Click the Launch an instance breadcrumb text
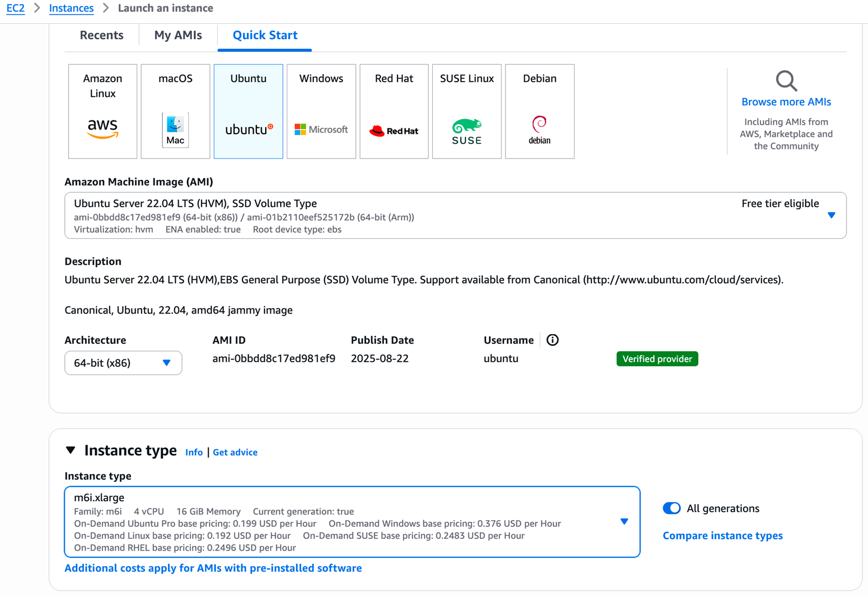The height and width of the screenshot is (595, 868). pos(166,8)
